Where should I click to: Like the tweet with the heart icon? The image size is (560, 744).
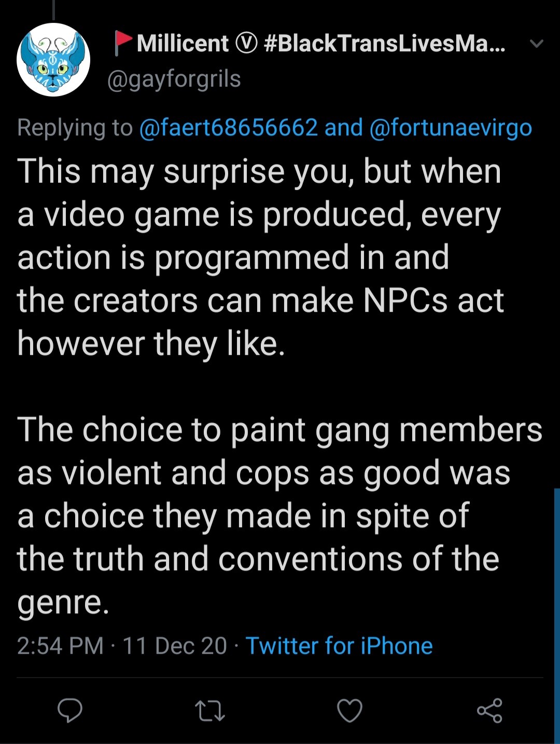point(349,711)
